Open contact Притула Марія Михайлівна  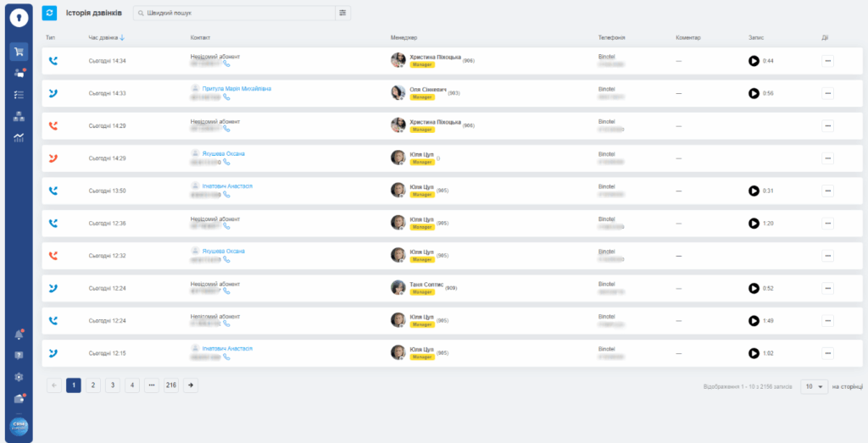pyautogui.click(x=236, y=88)
